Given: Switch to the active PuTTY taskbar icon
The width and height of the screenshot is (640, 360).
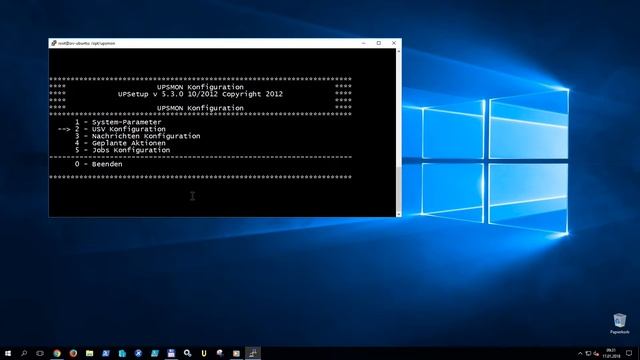Looking at the screenshot, I should tap(253, 353).
